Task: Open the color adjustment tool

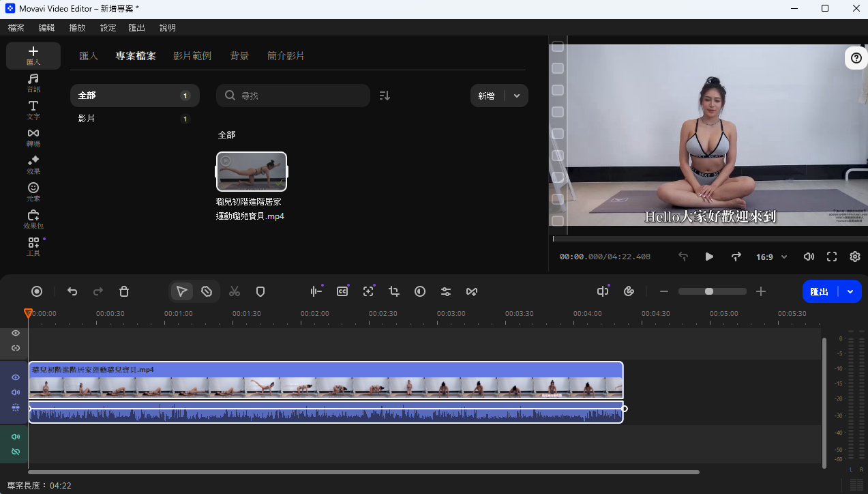Action: coord(420,291)
